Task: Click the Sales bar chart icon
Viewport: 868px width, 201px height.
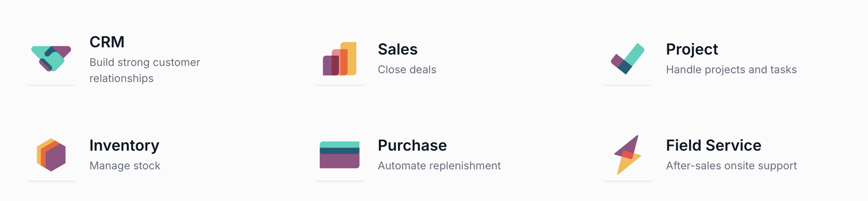Action: tap(340, 59)
